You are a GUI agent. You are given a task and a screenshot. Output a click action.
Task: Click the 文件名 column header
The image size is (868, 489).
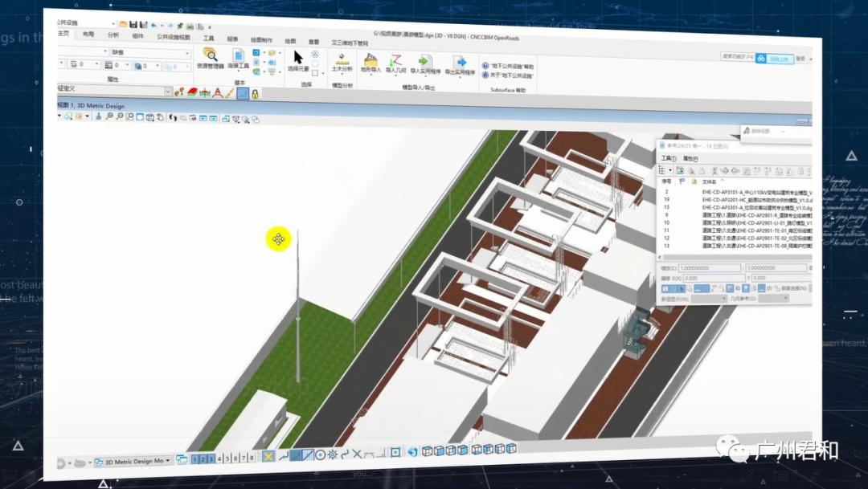709,182
